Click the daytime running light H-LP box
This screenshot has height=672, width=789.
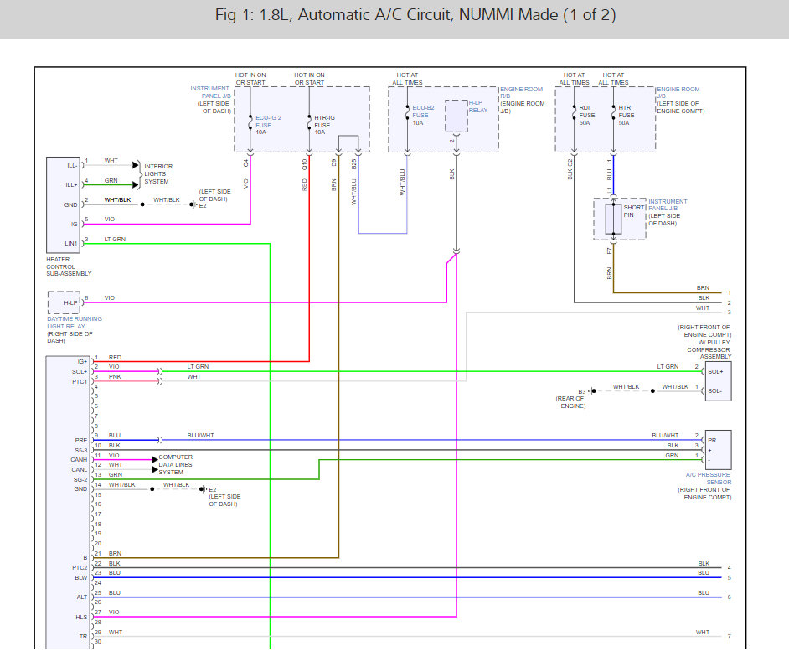pos(64,302)
